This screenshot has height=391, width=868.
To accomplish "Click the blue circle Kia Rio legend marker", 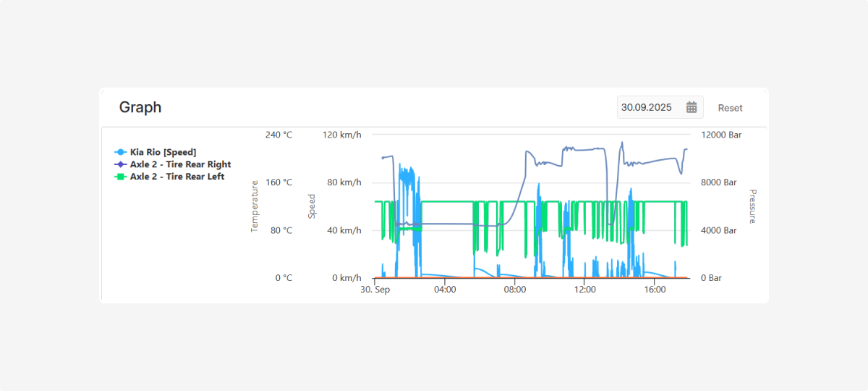I will [121, 152].
